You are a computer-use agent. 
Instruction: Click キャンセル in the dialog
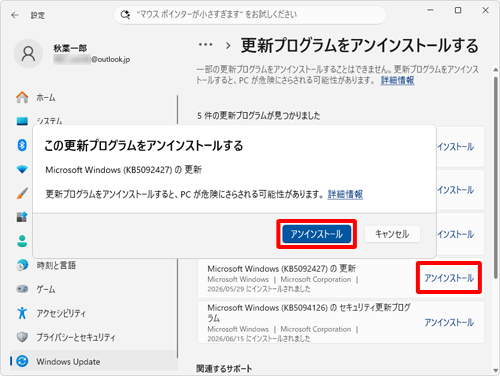pyautogui.click(x=392, y=234)
